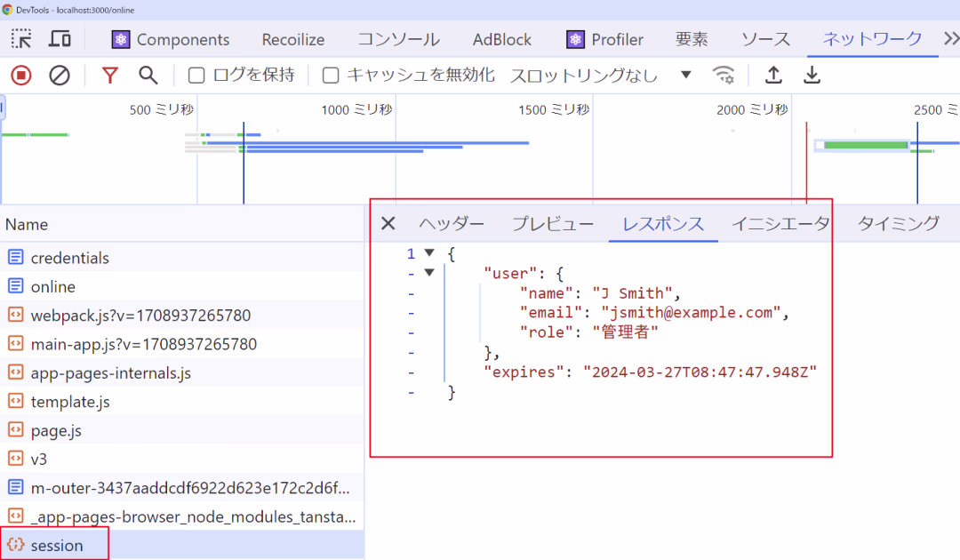Switch to the プレビュー detail tab
960x560 pixels.
point(553,223)
